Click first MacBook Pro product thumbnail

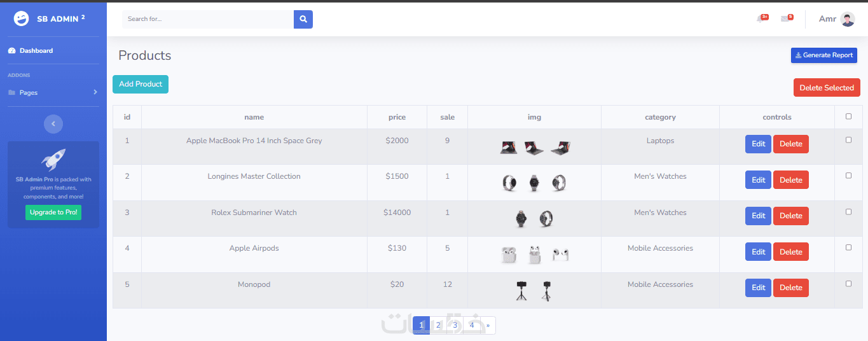509,148
